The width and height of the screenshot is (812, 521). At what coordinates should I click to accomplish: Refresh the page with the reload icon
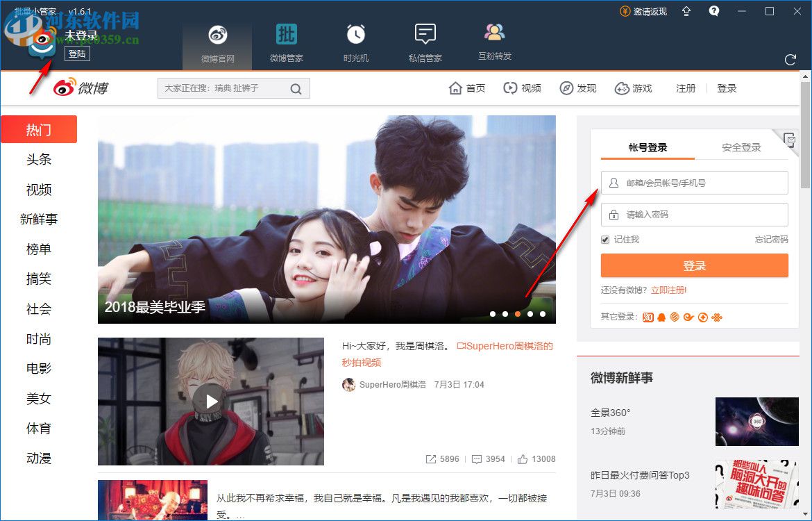pyautogui.click(x=790, y=60)
